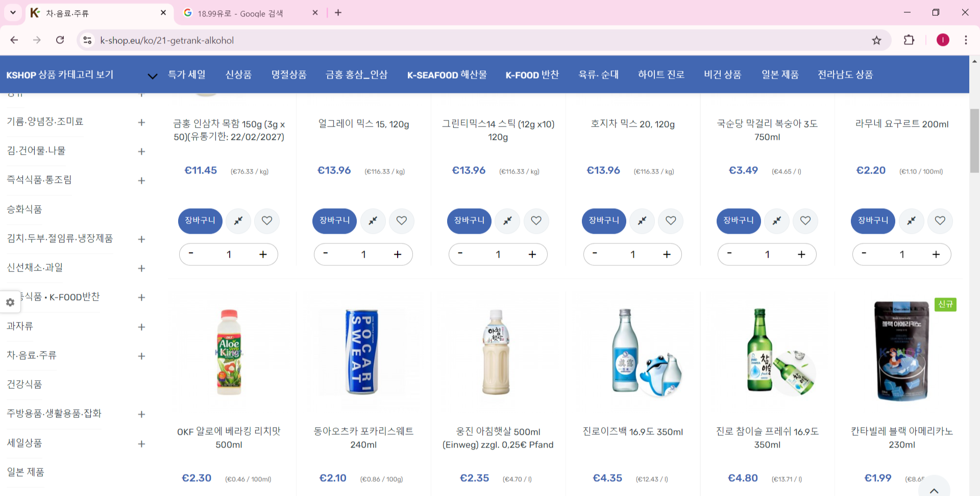Expand 신선채소·과일 category plus

tap(141, 268)
